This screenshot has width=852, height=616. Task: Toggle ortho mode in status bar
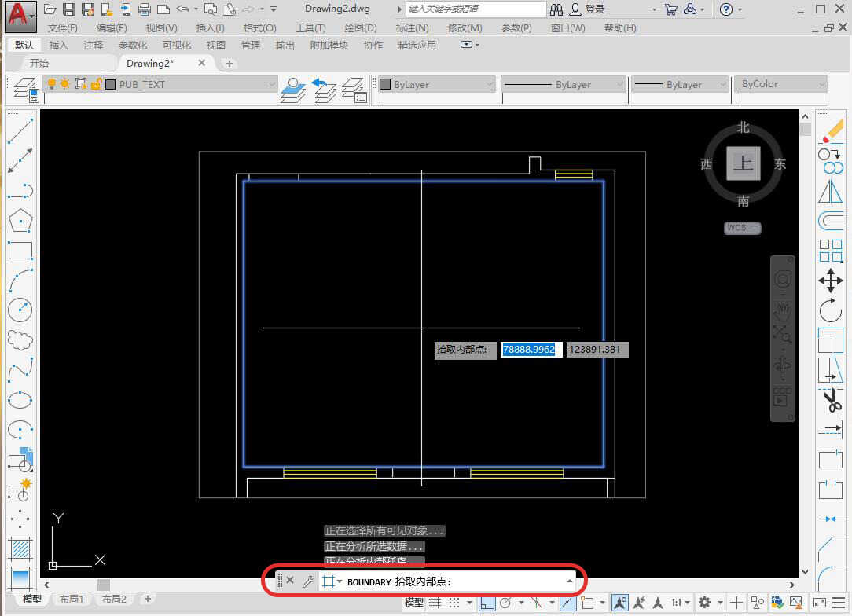487,603
